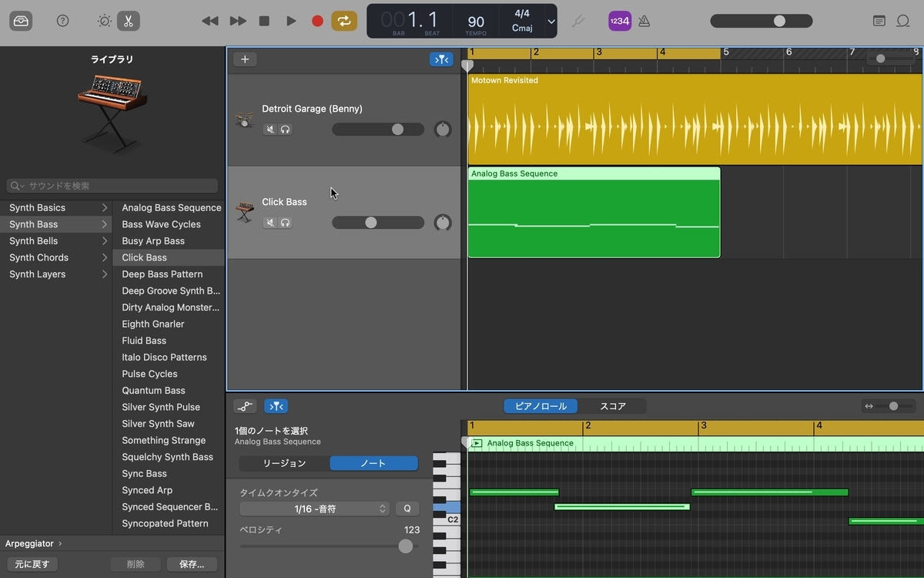Start recording with the Record button
Screen dimensions: 924x578
(317, 21)
